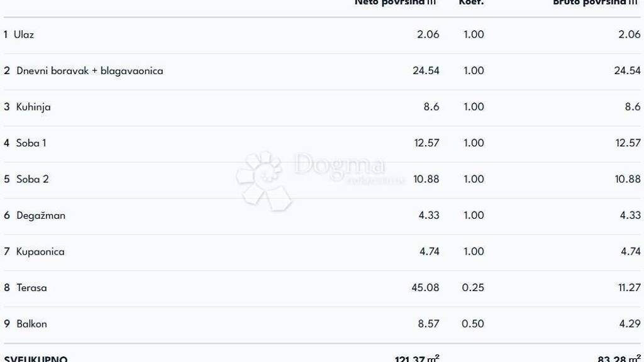Image resolution: width=644 pixels, height=362 pixels.
Task: Select the Terasa row label
Action: [31, 288]
